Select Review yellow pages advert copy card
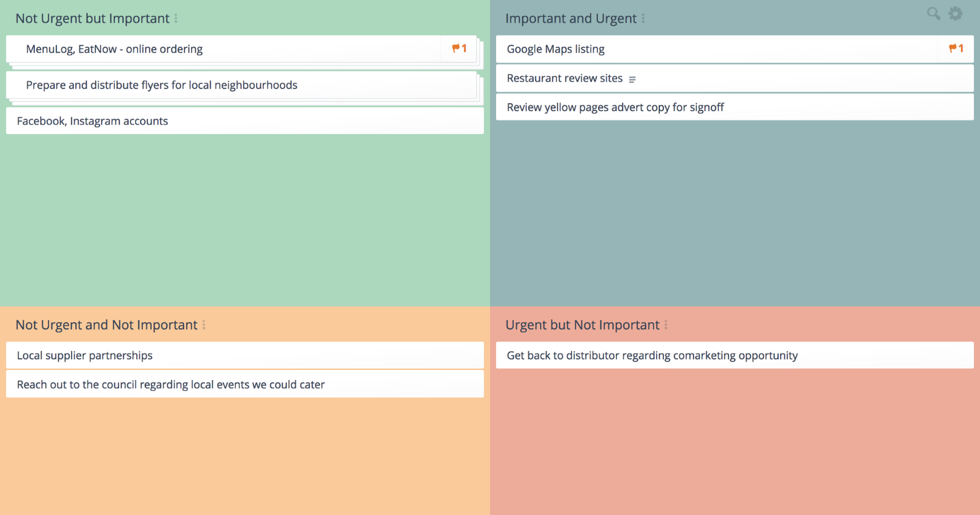The image size is (980, 515). [x=615, y=108]
